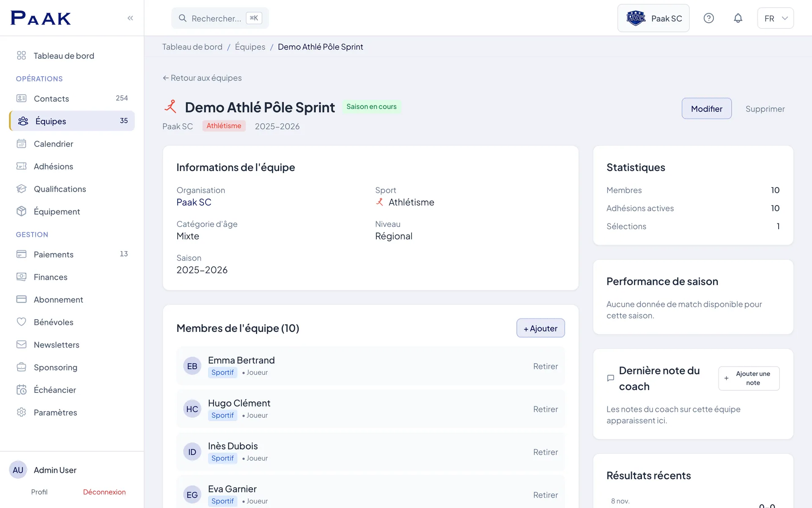The image size is (812, 508).
Task: Click Hugo Clément member name
Action: (x=239, y=403)
